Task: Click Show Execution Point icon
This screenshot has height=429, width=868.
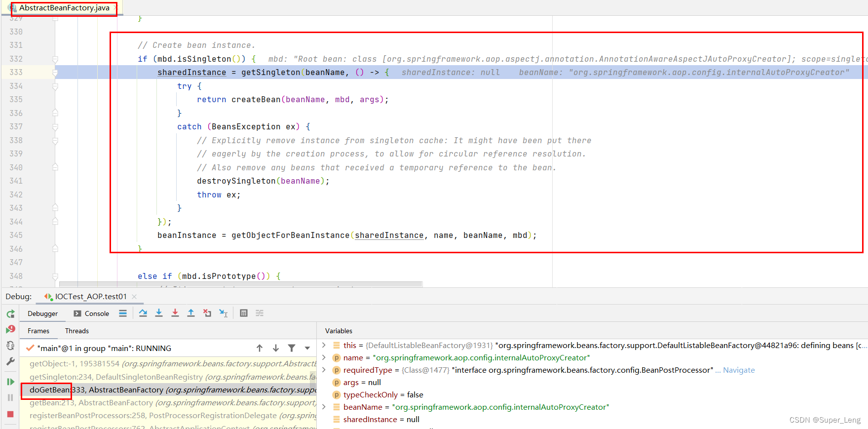Action: tap(123, 313)
